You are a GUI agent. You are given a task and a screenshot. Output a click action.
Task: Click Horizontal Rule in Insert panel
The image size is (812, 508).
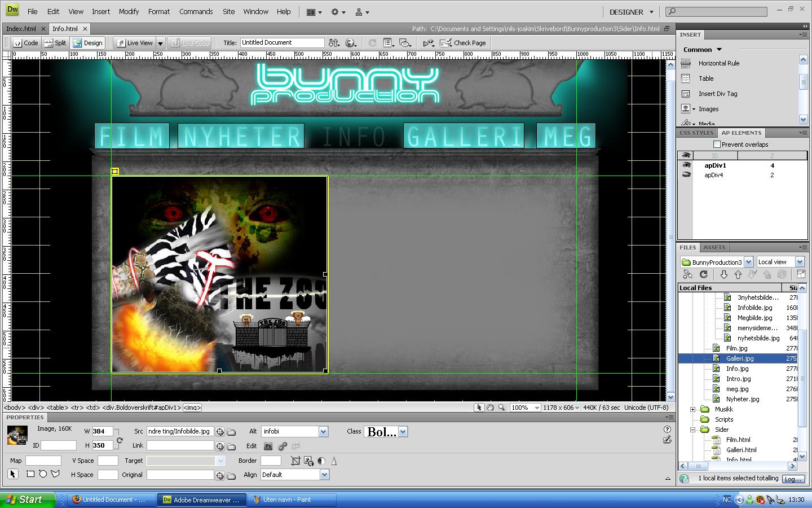point(719,63)
